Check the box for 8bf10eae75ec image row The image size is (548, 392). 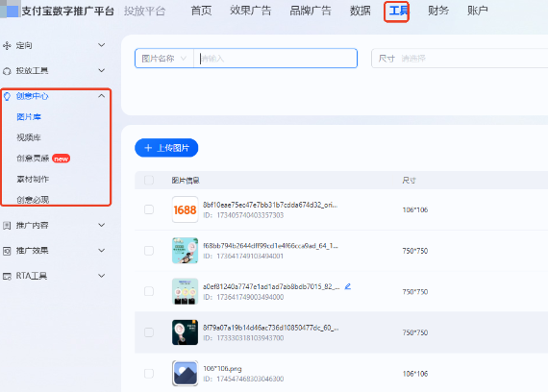coord(149,209)
